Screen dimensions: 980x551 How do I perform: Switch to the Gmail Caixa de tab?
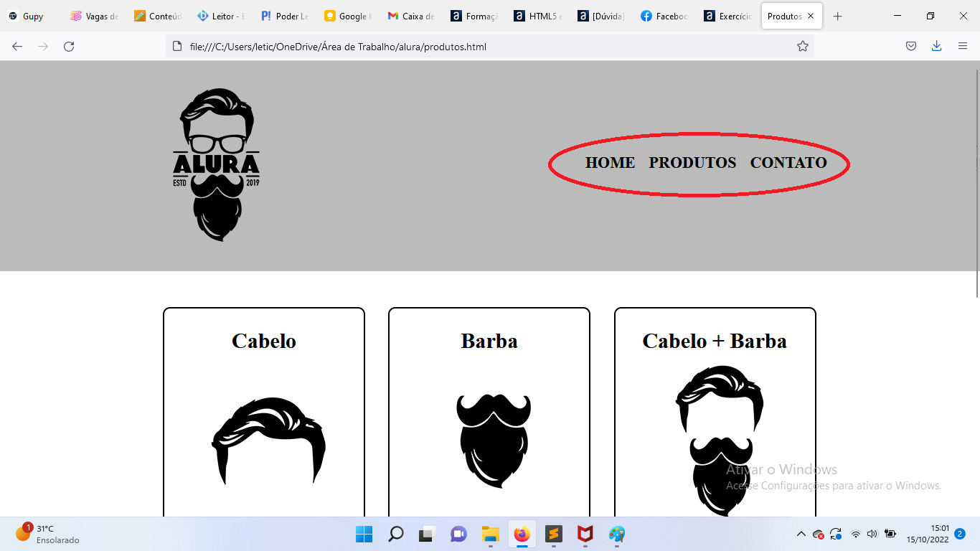point(410,16)
